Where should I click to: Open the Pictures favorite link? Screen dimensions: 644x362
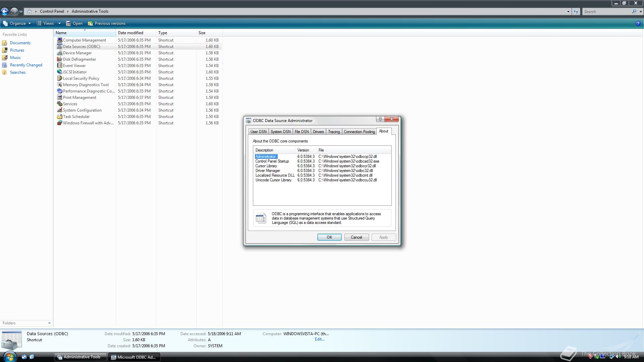[x=17, y=50]
